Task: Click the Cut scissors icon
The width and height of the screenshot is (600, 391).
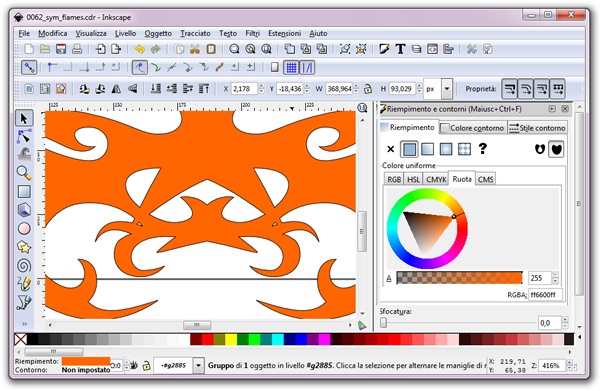Action: 195,49
